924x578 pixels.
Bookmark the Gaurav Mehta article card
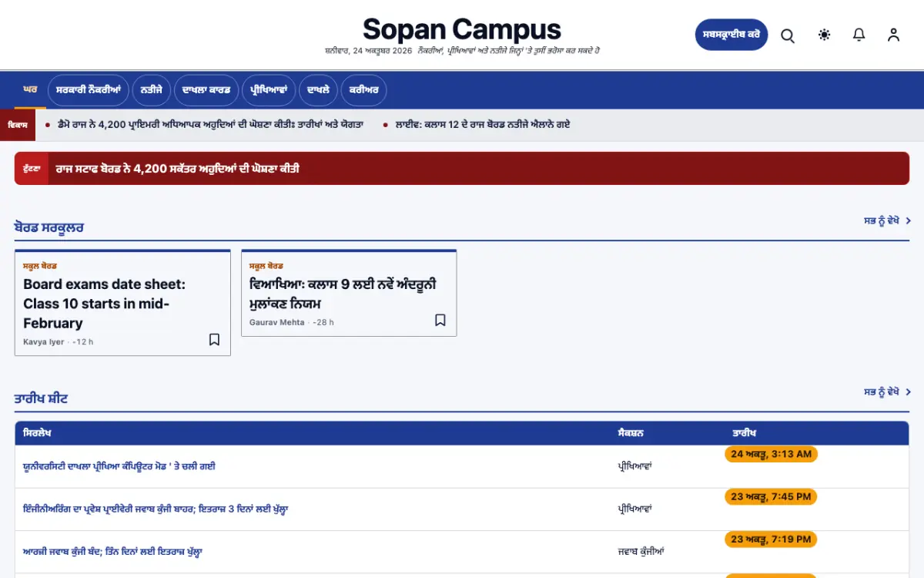pos(440,321)
